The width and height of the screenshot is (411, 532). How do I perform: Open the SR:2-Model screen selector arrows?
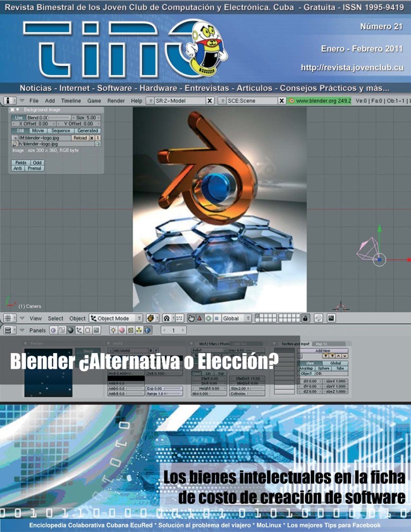[x=151, y=101]
